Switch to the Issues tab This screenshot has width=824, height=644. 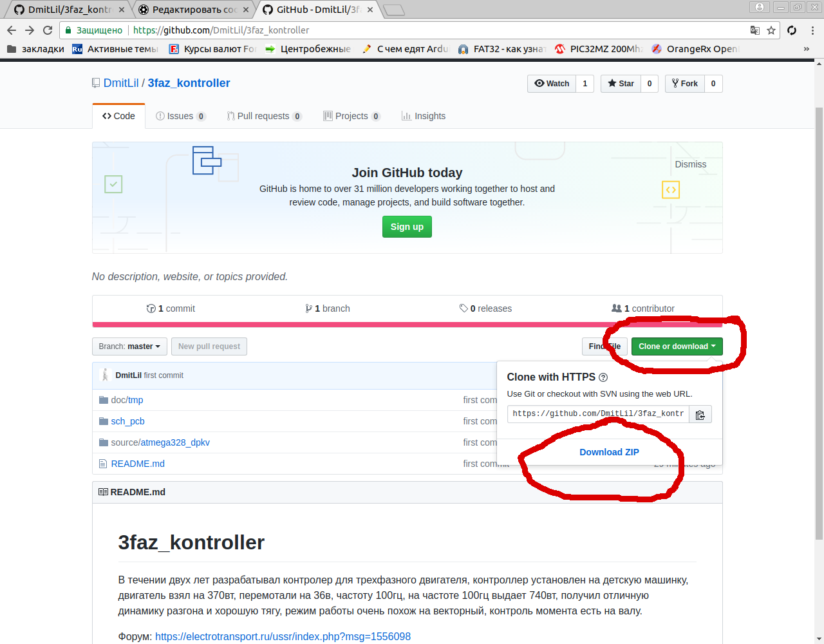coord(180,116)
